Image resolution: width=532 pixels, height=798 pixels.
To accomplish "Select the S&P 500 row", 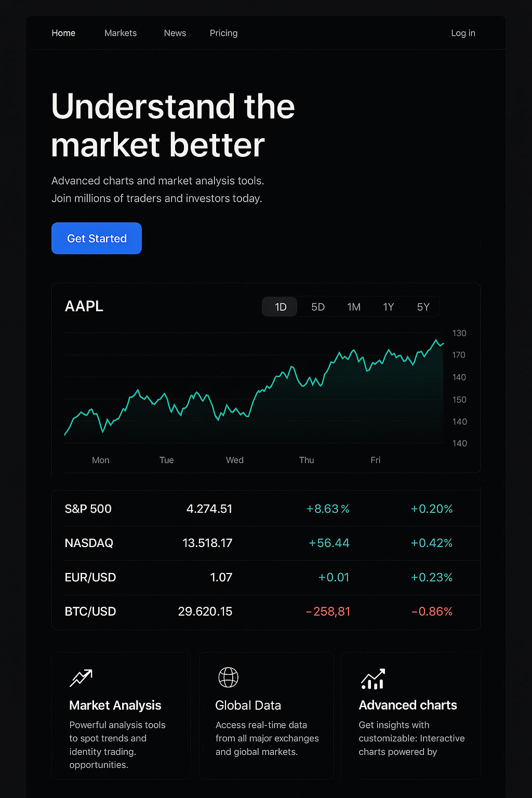I will point(266,509).
